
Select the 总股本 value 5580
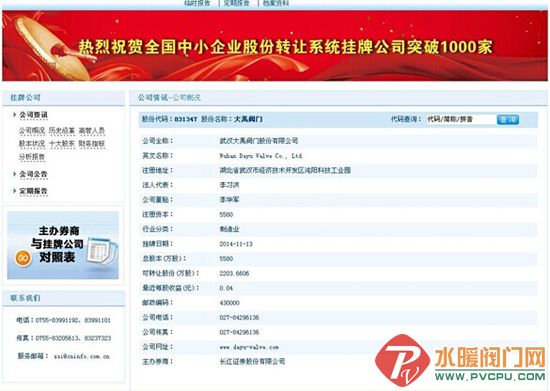coord(226,258)
